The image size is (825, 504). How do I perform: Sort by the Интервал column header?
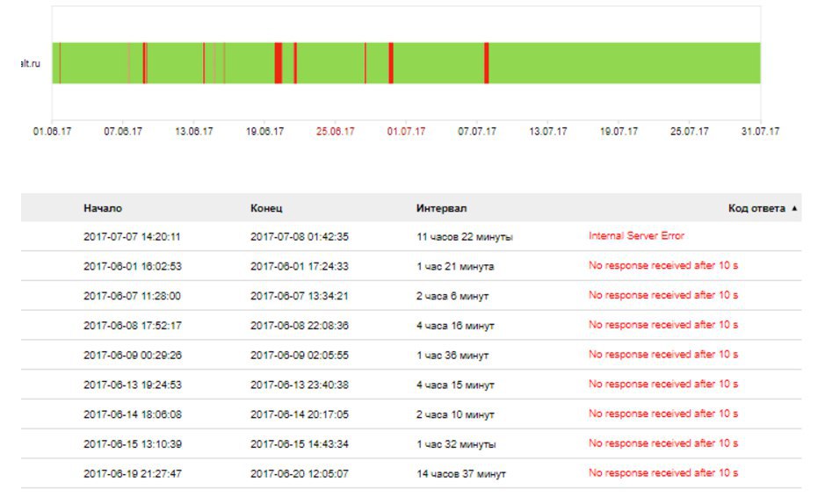(x=441, y=208)
